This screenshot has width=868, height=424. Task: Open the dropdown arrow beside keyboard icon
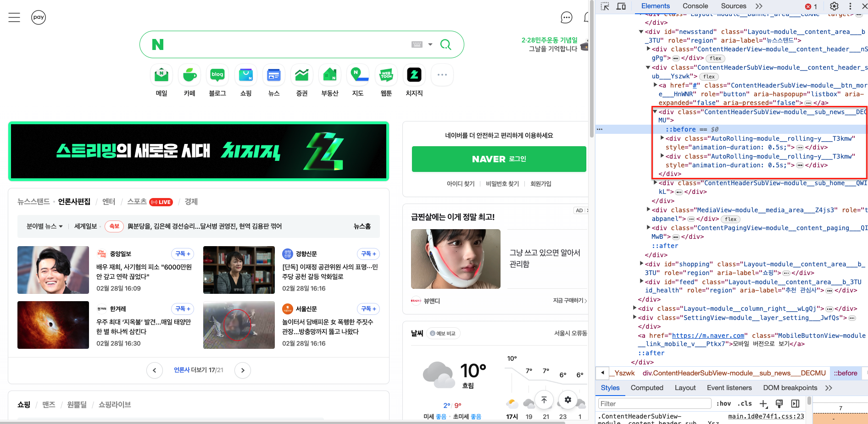(430, 44)
